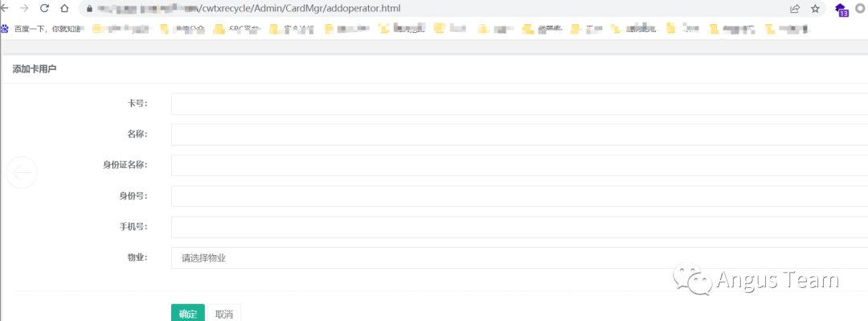Click the circular left arrow on the page

[22, 173]
